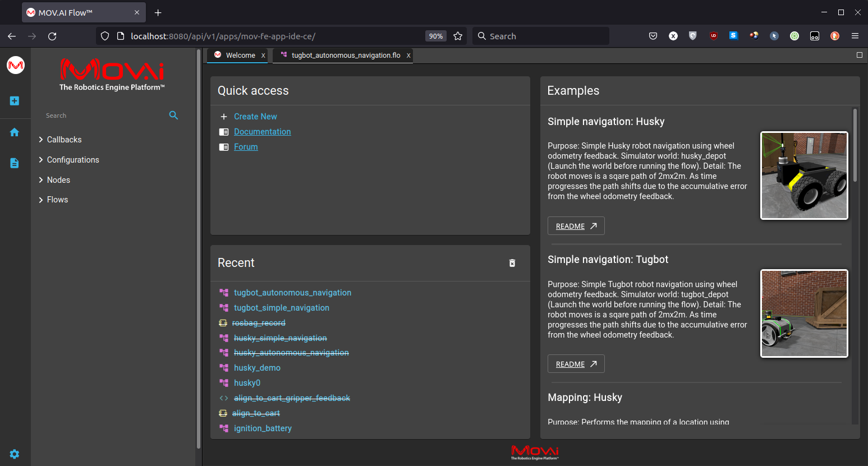Bookmark this page with the star icon
Image resolution: width=868 pixels, height=466 pixels.
(x=458, y=36)
